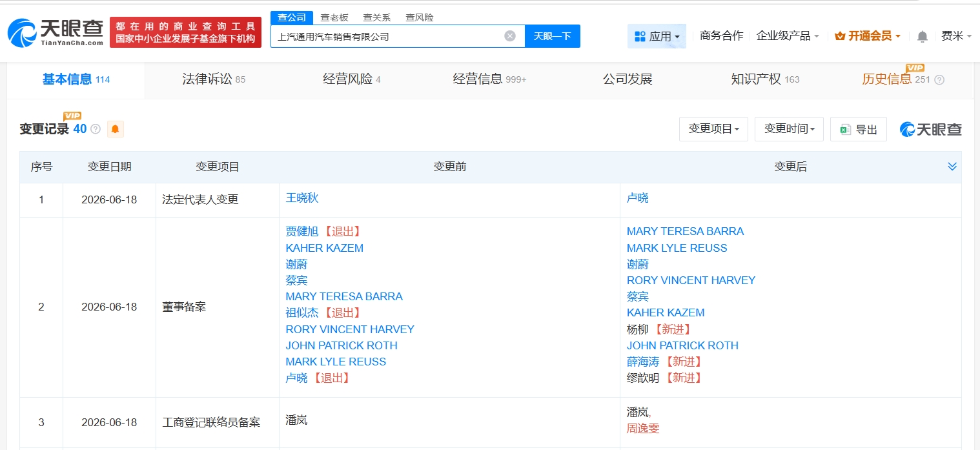
Task: Click the 应用 grid icon
Action: (x=640, y=36)
